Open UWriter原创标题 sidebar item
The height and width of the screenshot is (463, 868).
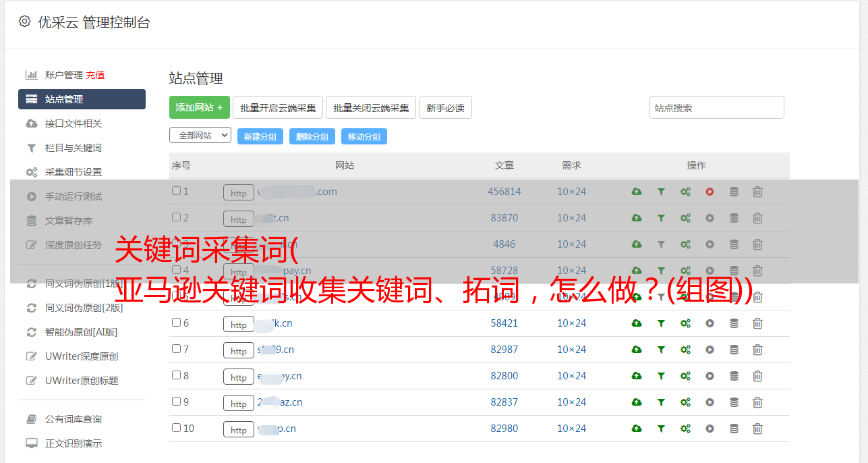point(82,381)
